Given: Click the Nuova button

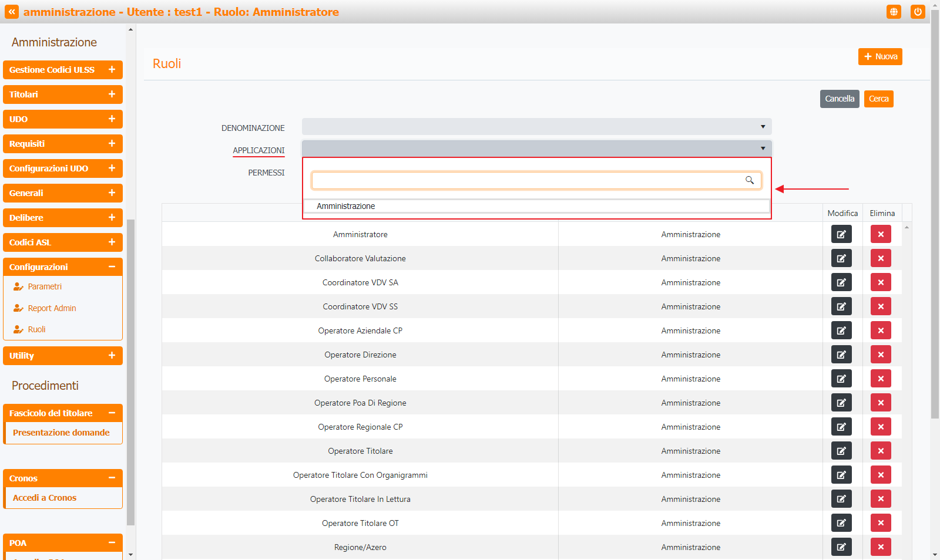Looking at the screenshot, I should [880, 57].
